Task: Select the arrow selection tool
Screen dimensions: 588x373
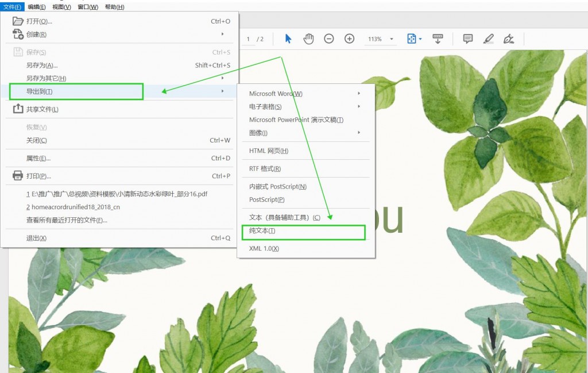Action: [288, 39]
